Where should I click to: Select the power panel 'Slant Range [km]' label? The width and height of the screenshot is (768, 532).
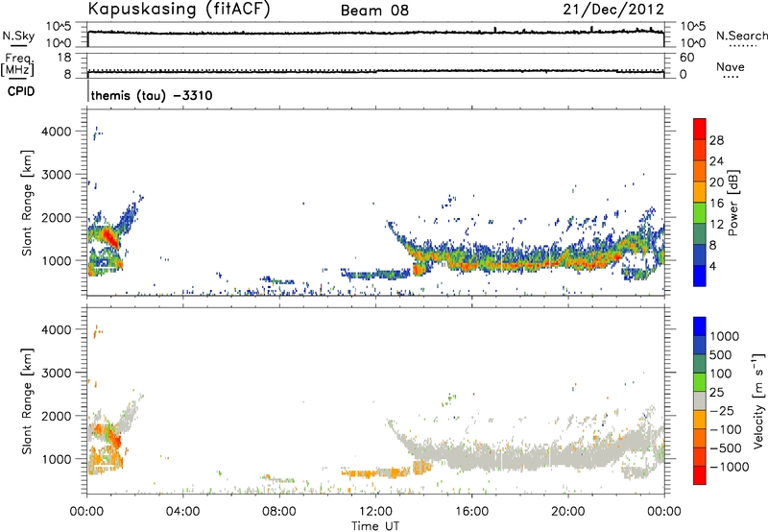click(27, 203)
